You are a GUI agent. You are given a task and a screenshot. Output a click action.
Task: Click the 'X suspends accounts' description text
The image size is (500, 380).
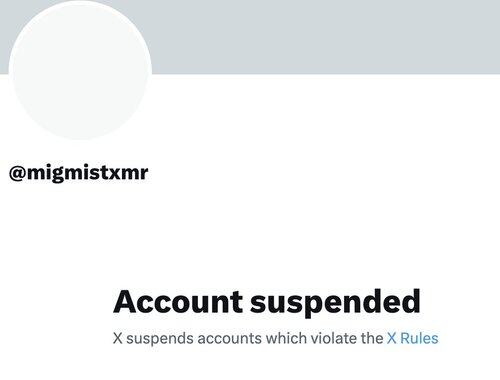tap(275, 338)
